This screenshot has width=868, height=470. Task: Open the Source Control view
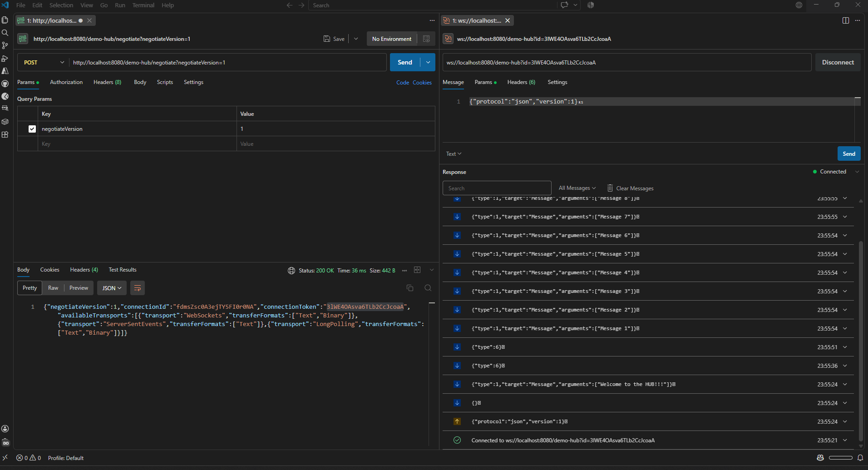(x=5, y=45)
